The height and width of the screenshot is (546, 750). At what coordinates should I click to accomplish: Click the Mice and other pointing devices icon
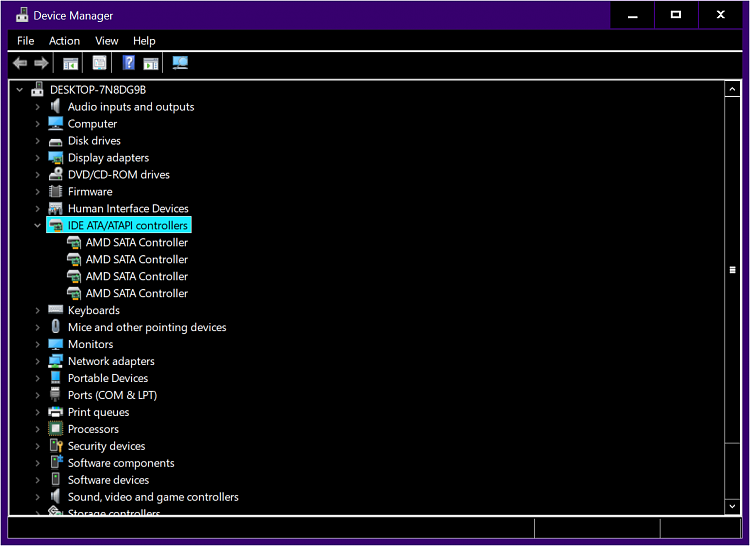point(55,327)
